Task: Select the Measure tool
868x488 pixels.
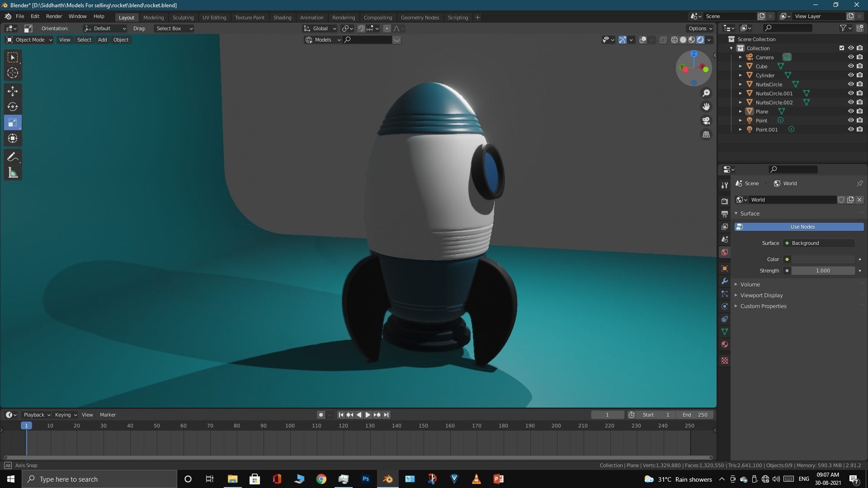Action: [13, 173]
